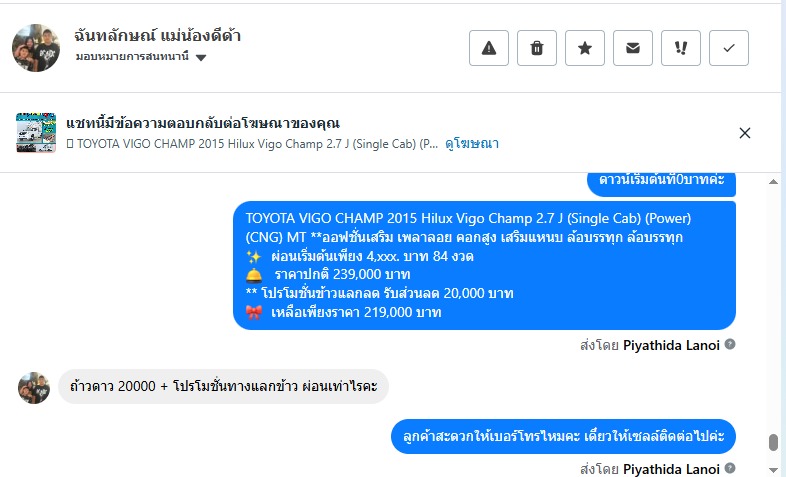
Task: Select the TOYOTA VIGO CHAMP price message bubble
Action: click(x=484, y=266)
